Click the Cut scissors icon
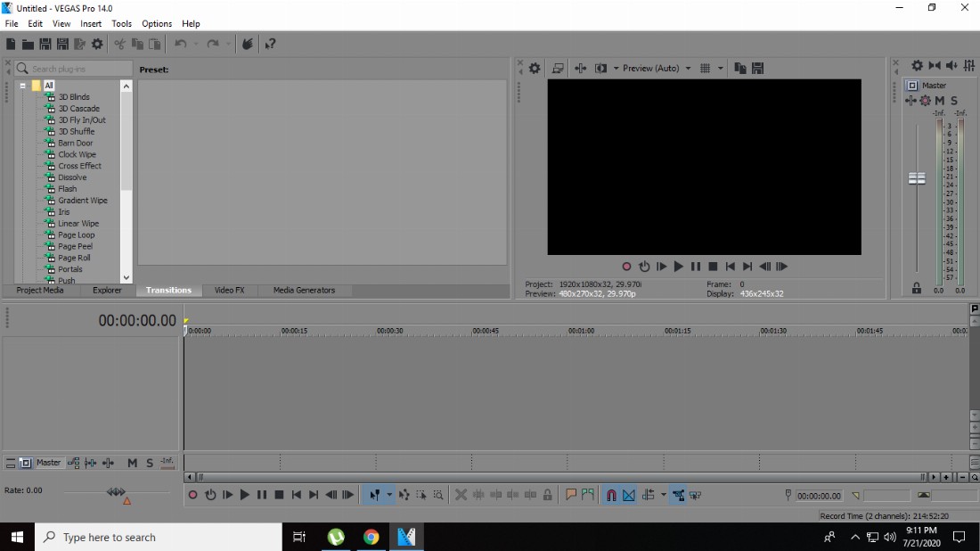The image size is (980, 551). 119,44
